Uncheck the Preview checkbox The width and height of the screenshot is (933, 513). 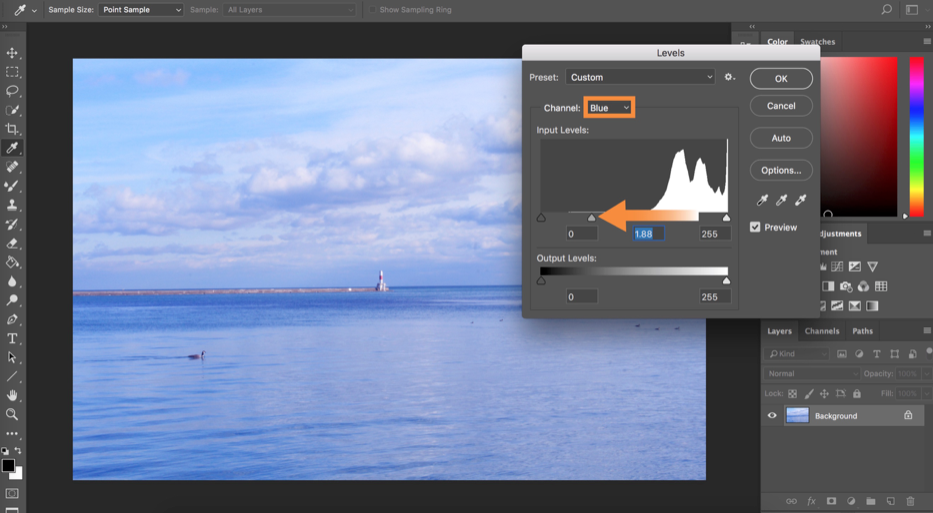[x=755, y=227]
